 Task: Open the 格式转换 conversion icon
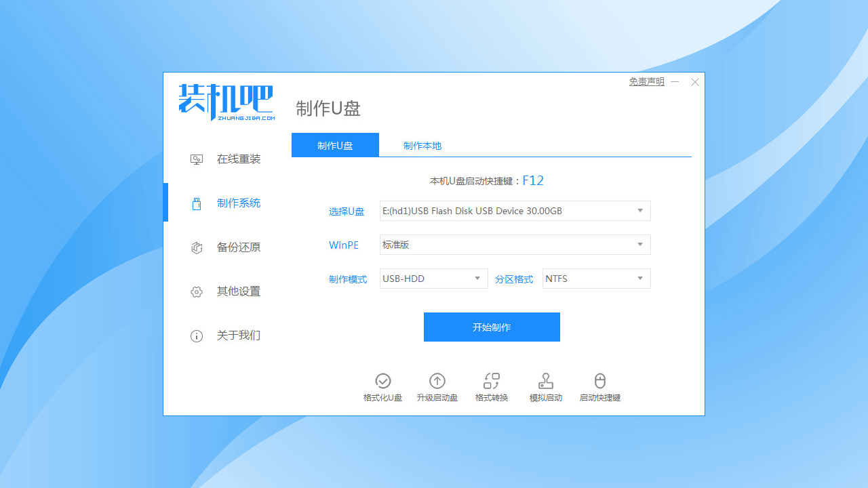492,381
